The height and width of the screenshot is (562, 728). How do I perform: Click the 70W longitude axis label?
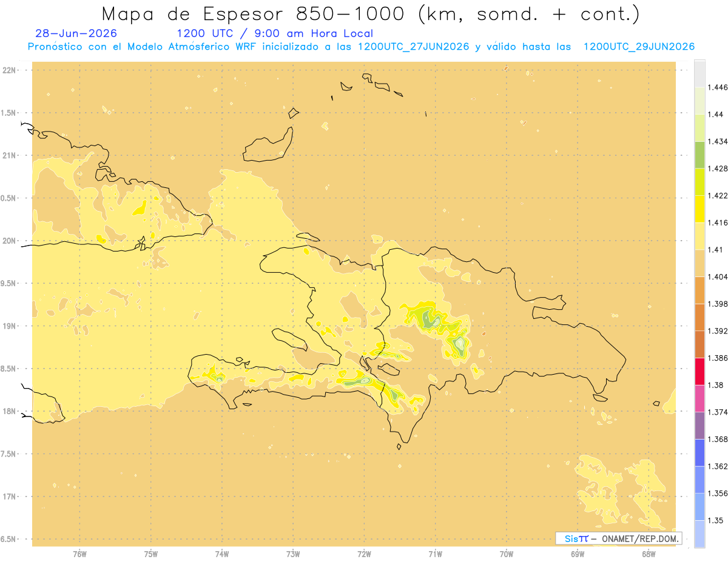507,554
